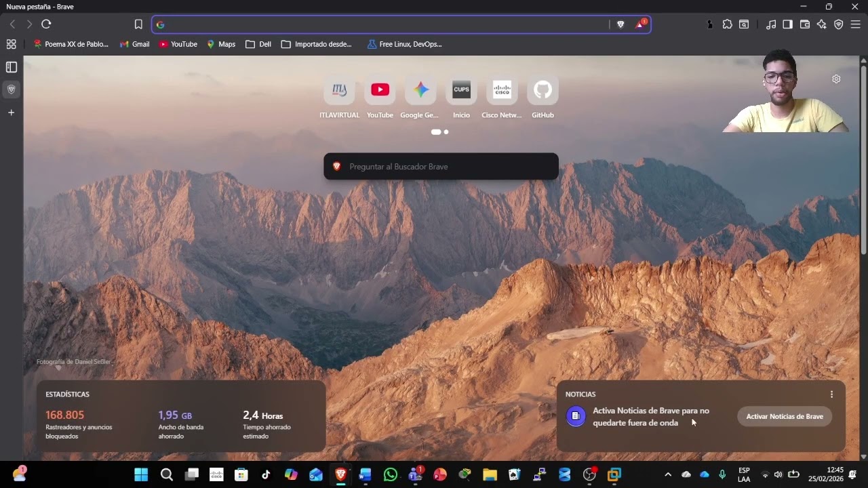Open the Google Gemini top site tile
868x488 pixels.
[x=420, y=97]
